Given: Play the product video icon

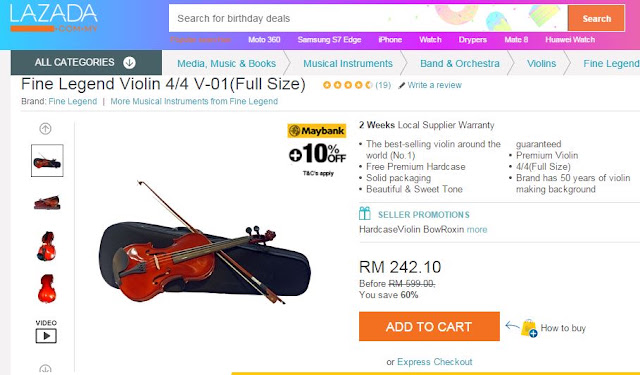Looking at the screenshot, I should (46, 336).
